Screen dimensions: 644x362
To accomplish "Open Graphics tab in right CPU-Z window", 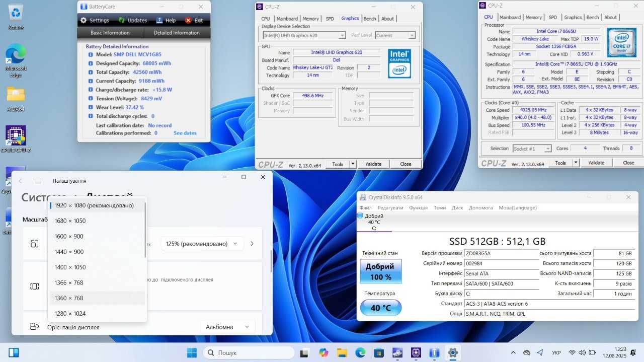I will [x=573, y=17].
